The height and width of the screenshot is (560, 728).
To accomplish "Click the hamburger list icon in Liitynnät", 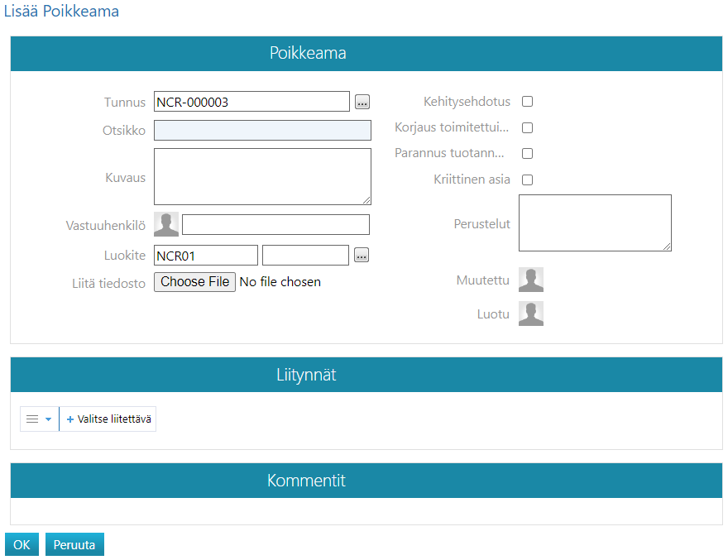I will coord(32,419).
